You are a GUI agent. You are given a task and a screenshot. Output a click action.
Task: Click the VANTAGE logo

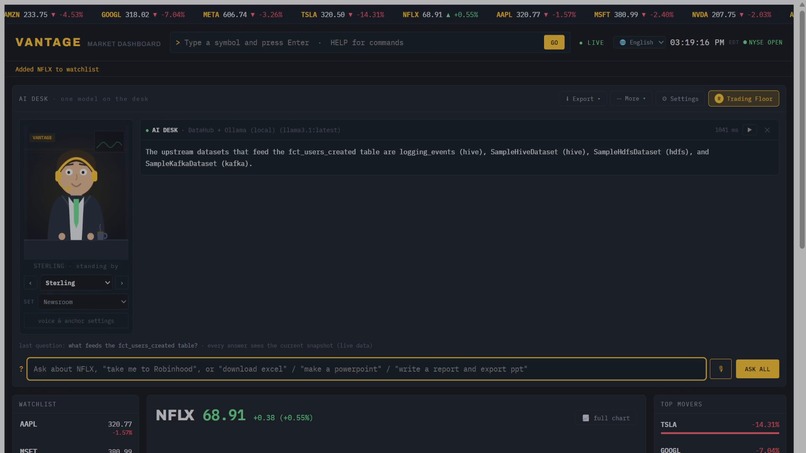pyautogui.click(x=48, y=42)
